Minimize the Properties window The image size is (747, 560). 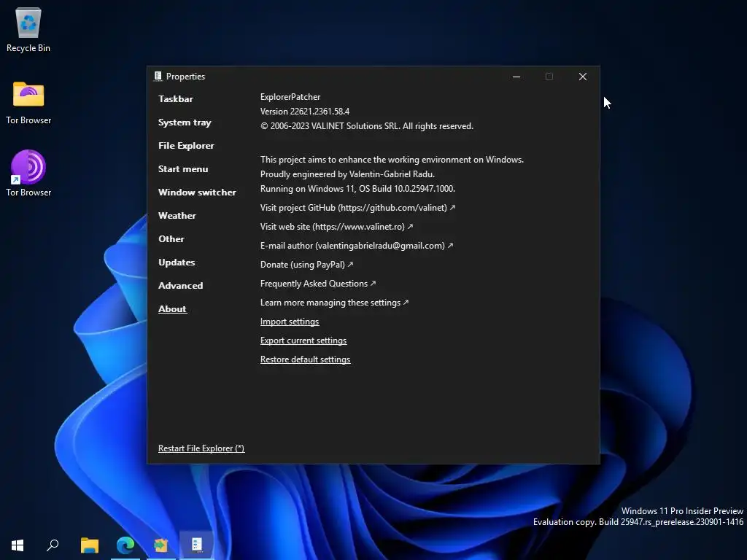click(516, 77)
